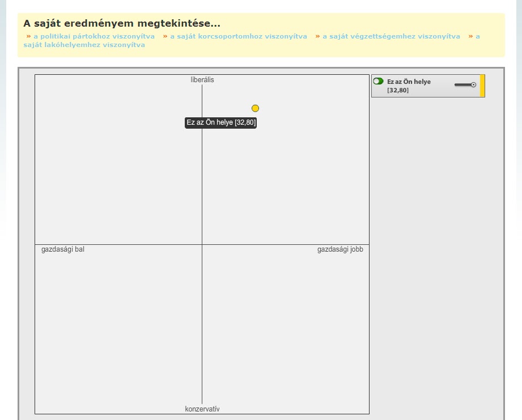
Task: Open 'saját lakóhelyemhez viszonyítva' link
Action: pos(84,45)
